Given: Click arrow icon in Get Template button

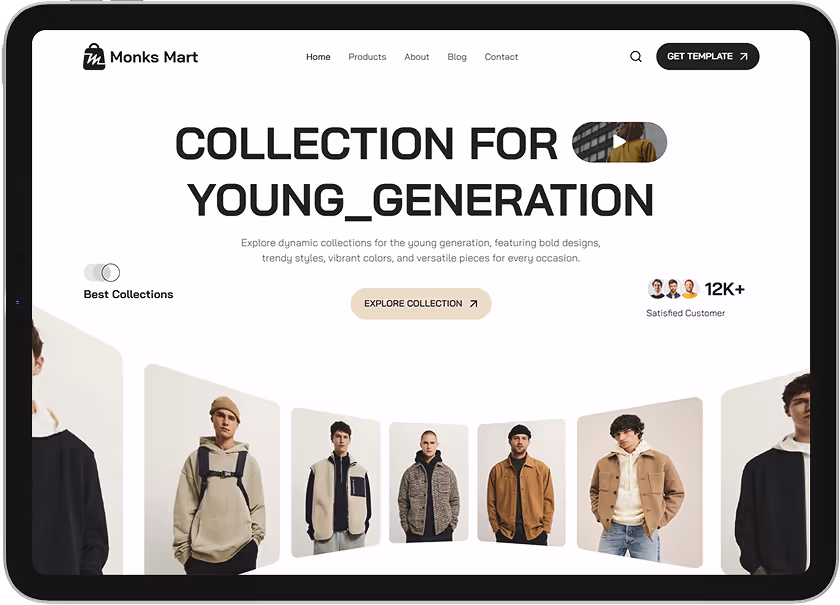Looking at the screenshot, I should 744,56.
